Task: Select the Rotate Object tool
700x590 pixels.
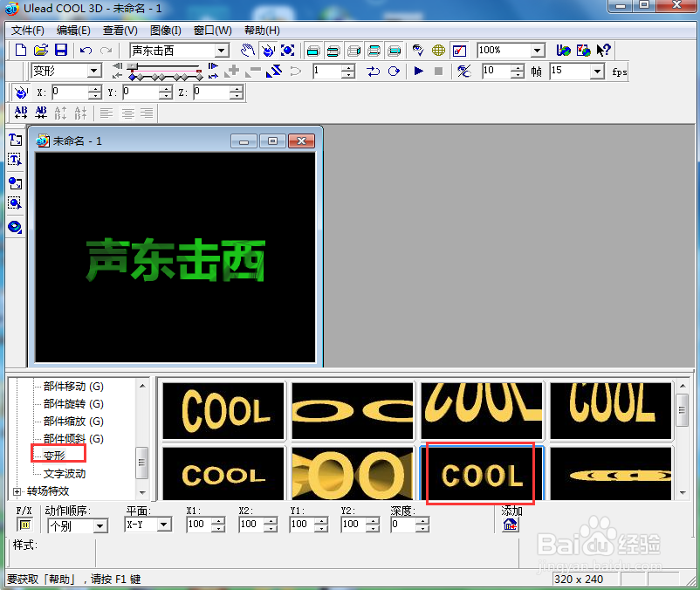Action: [x=268, y=51]
